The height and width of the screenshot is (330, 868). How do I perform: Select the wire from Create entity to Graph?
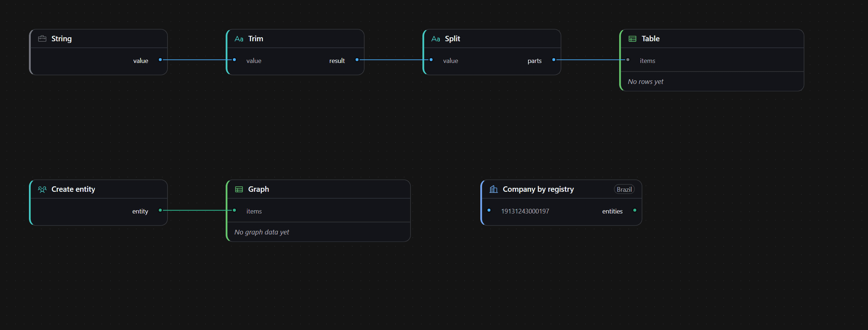(x=197, y=210)
